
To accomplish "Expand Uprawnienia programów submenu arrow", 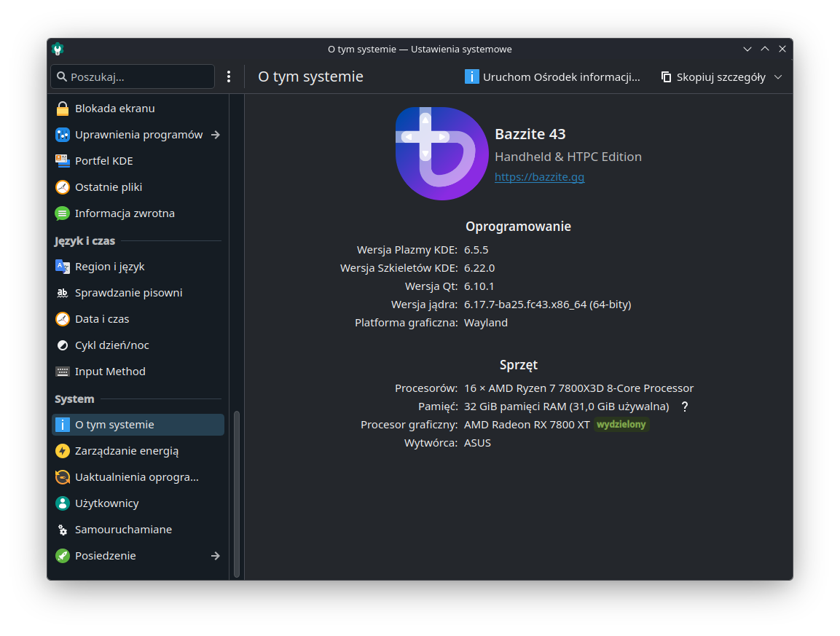I will (x=215, y=135).
